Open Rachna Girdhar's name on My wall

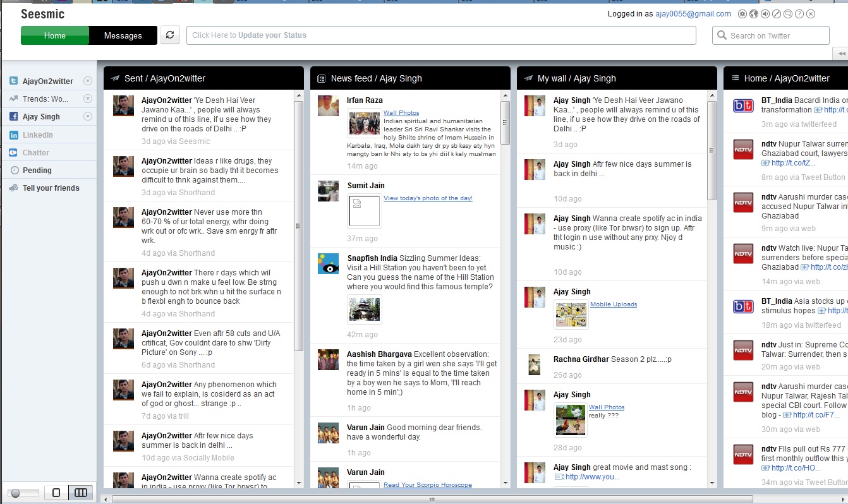coord(581,359)
